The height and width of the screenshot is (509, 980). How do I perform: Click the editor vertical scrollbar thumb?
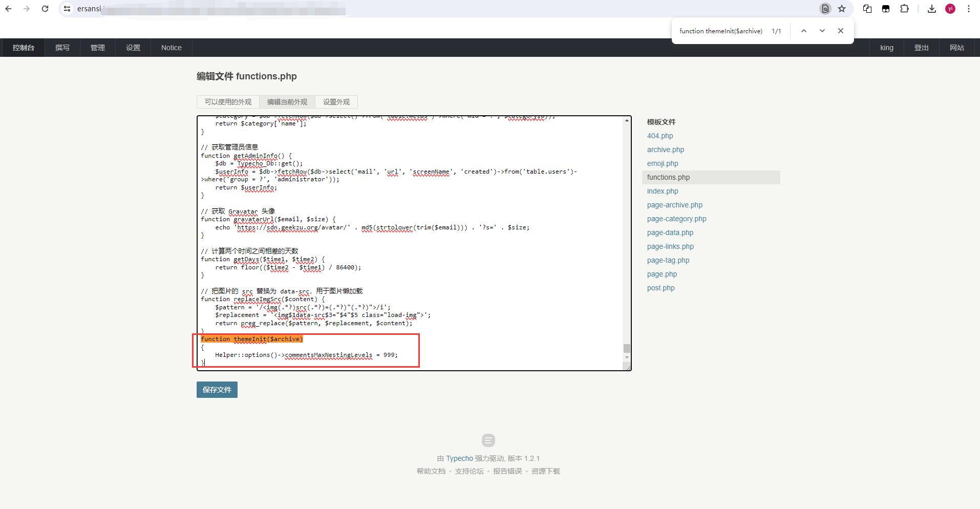tap(627, 348)
